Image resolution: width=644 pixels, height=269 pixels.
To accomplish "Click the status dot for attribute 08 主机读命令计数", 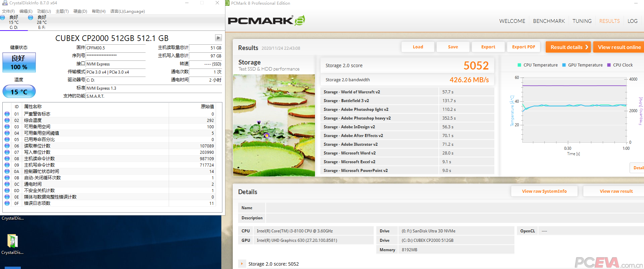I will [7, 159].
